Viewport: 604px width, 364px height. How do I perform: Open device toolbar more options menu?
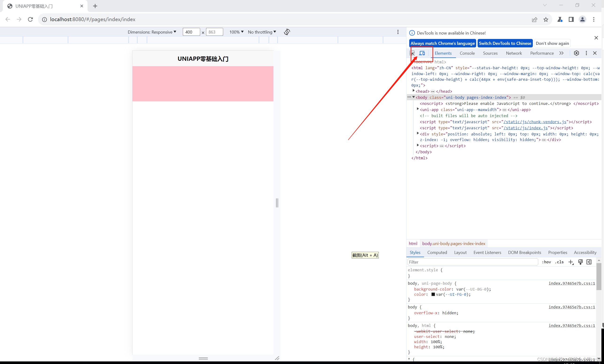[x=398, y=32]
